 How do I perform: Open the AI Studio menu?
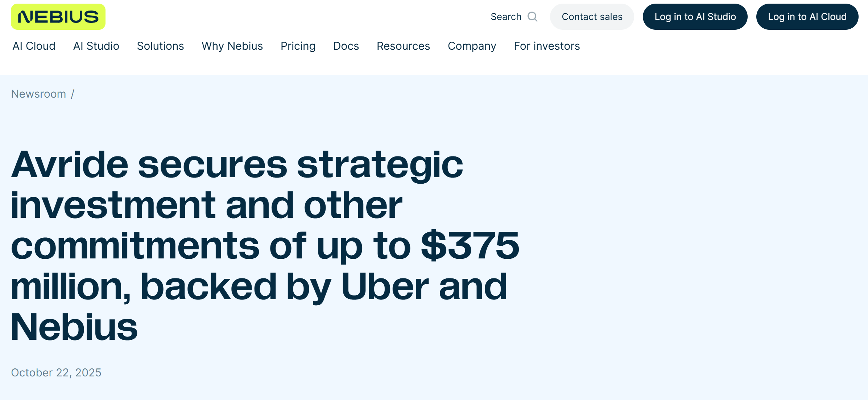pos(96,46)
